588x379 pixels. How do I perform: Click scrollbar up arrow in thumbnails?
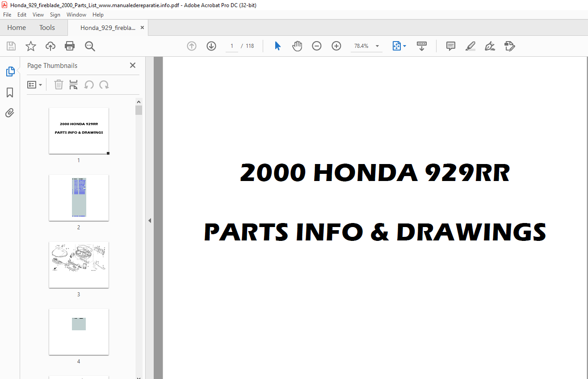139,101
